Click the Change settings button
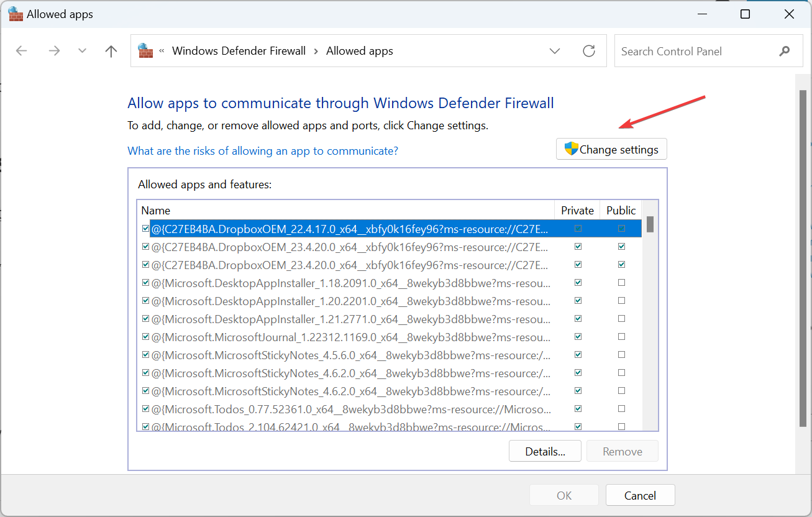812x517 pixels. point(611,149)
